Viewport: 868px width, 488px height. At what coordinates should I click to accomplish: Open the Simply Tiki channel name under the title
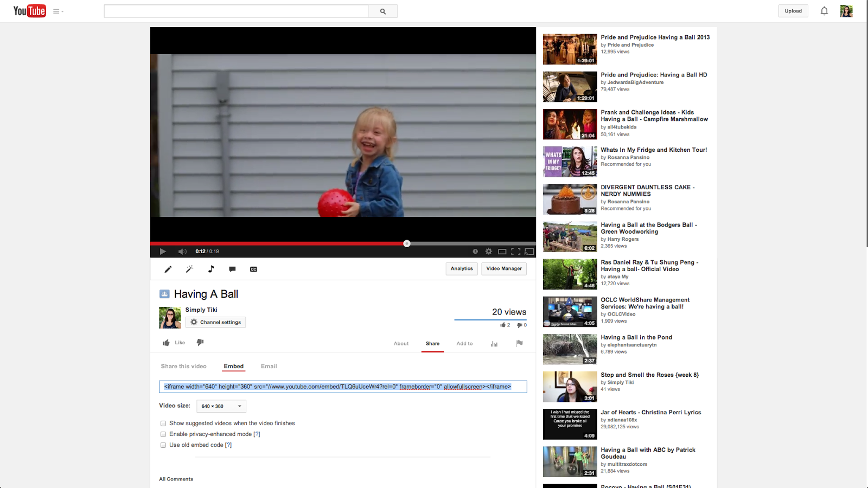201,310
